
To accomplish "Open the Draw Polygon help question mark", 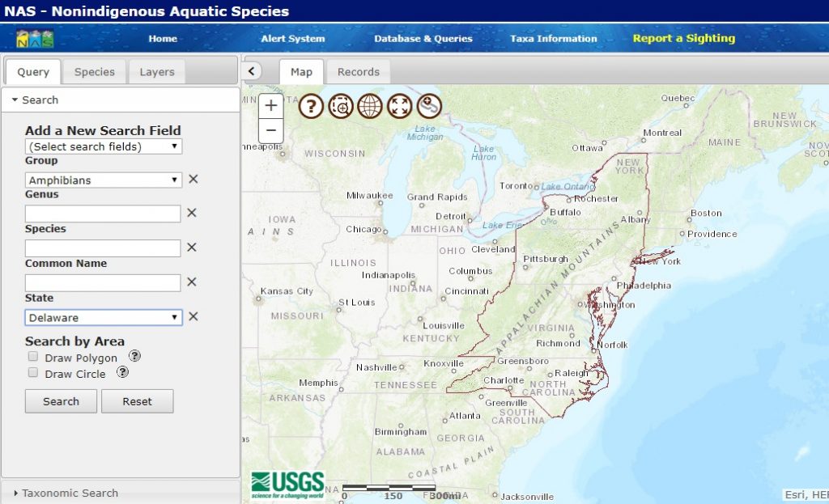I will click(x=134, y=355).
